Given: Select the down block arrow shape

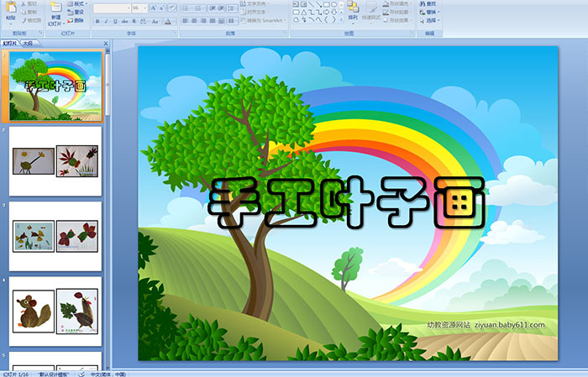Looking at the screenshot, I should (333, 12).
